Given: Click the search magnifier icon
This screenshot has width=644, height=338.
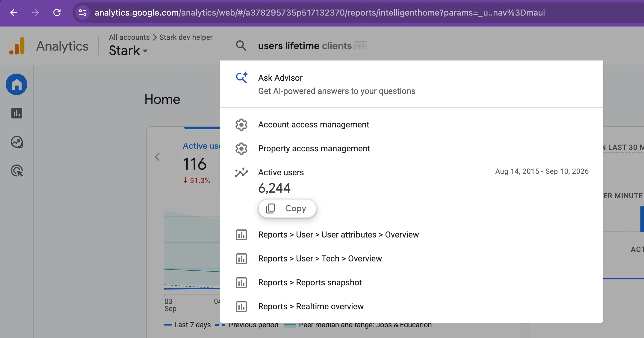Looking at the screenshot, I should [x=241, y=46].
